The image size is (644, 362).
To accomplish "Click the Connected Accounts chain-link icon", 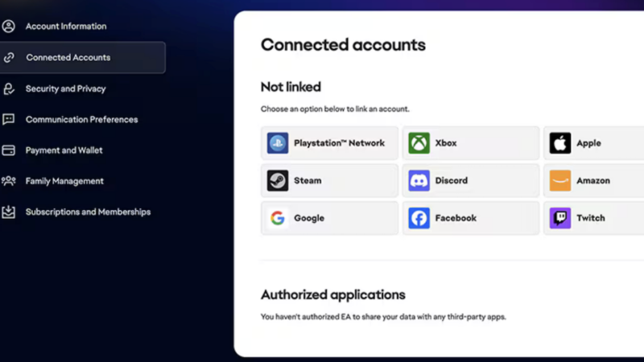I will [9, 57].
